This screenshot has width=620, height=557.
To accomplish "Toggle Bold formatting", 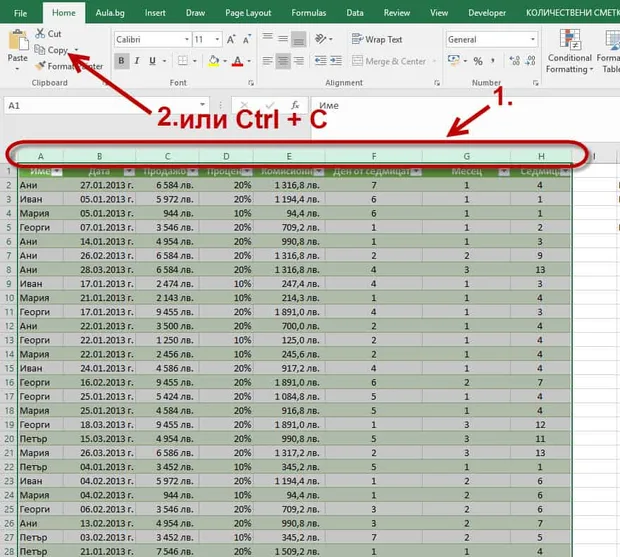I will [x=121, y=61].
